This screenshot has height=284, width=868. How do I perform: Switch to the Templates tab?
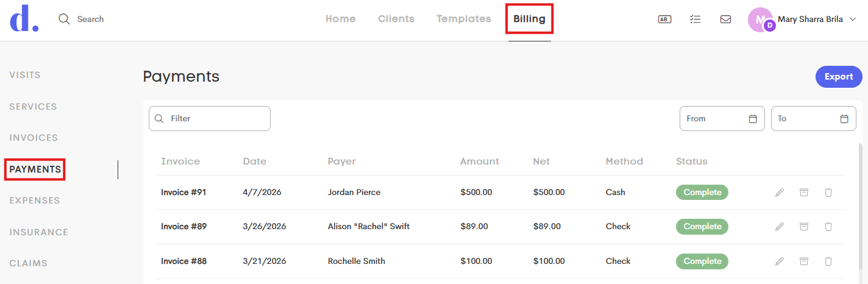[464, 19]
